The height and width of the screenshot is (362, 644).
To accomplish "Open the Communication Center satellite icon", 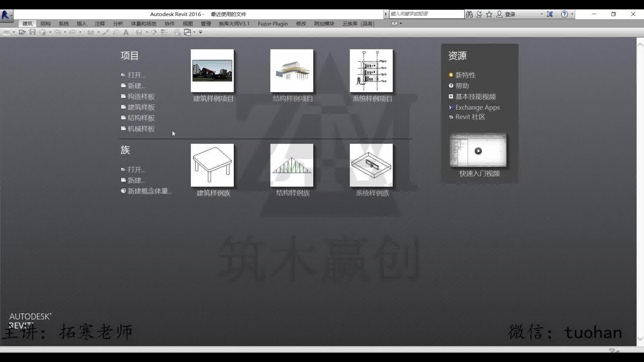I will [479, 14].
